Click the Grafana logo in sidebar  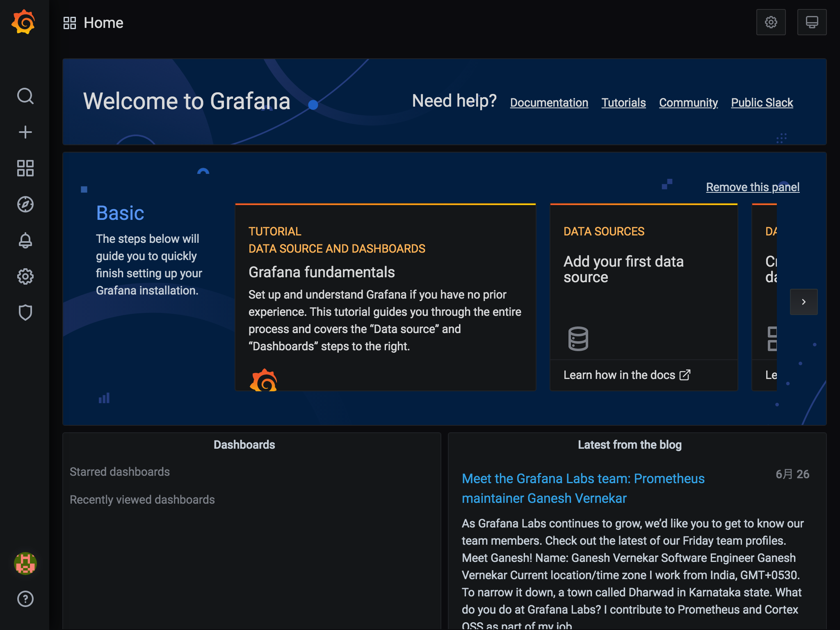pyautogui.click(x=23, y=22)
